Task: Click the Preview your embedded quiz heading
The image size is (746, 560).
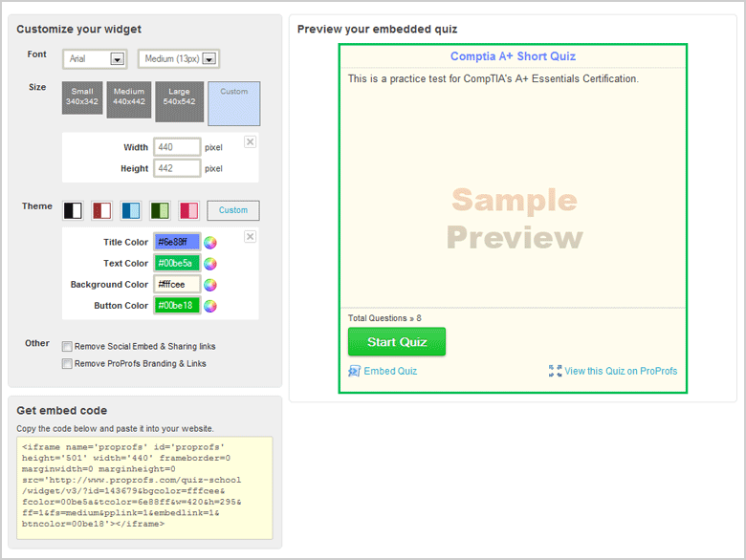Action: pyautogui.click(x=377, y=29)
